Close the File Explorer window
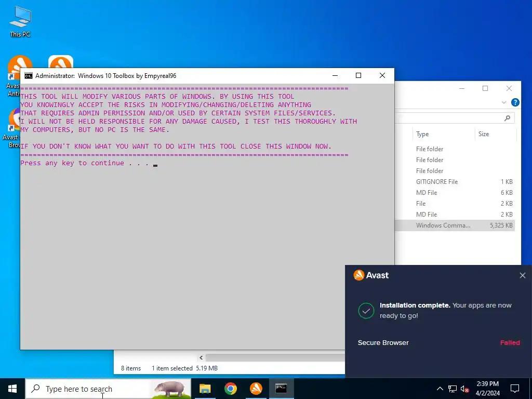 [509, 88]
